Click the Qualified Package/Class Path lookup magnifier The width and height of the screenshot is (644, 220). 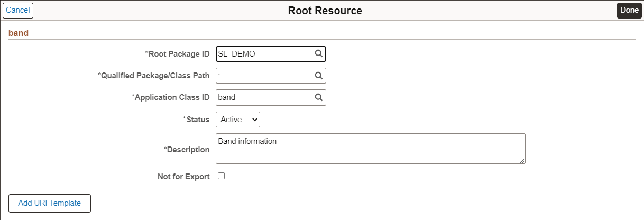coord(318,76)
